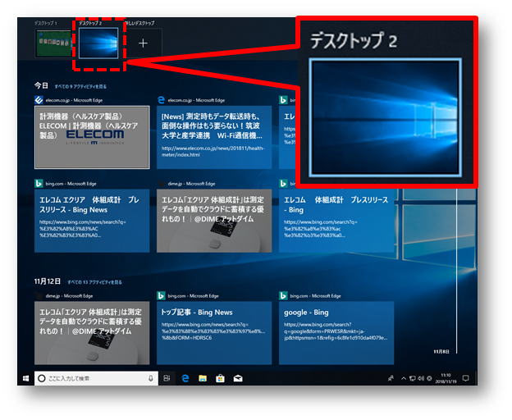Open the volume icon in the system tray
The height and width of the screenshot is (420, 512).
tap(421, 378)
